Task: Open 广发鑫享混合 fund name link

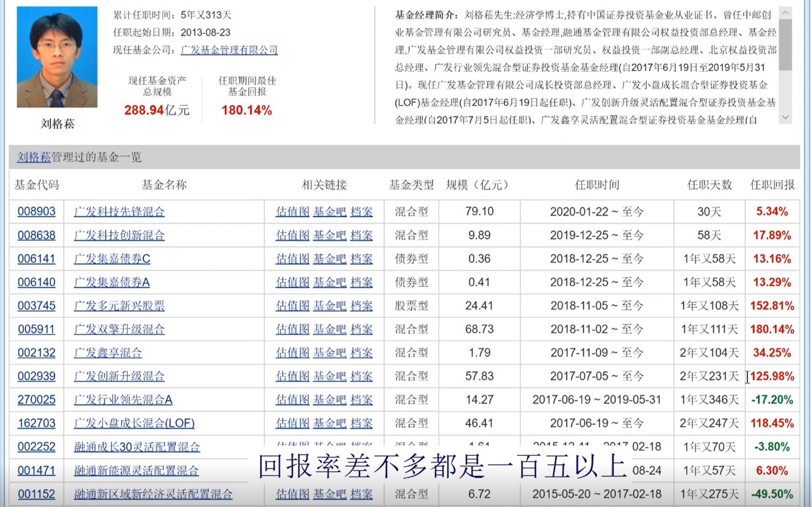Action: (x=108, y=353)
